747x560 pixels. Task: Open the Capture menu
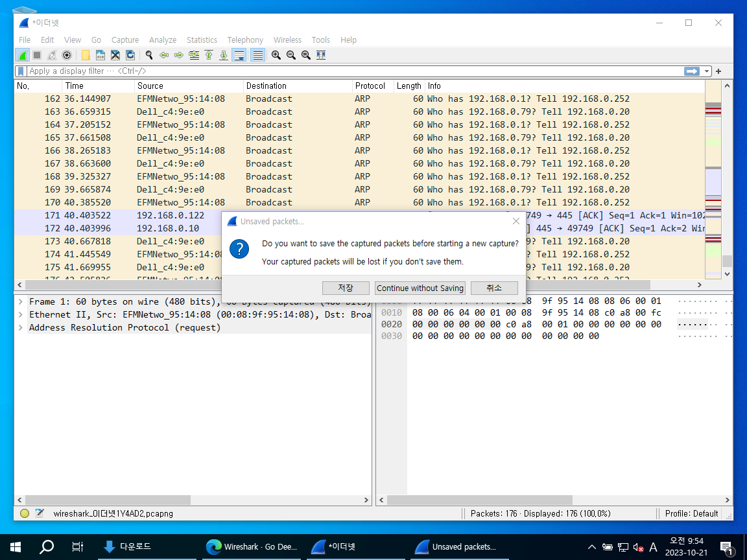(125, 40)
